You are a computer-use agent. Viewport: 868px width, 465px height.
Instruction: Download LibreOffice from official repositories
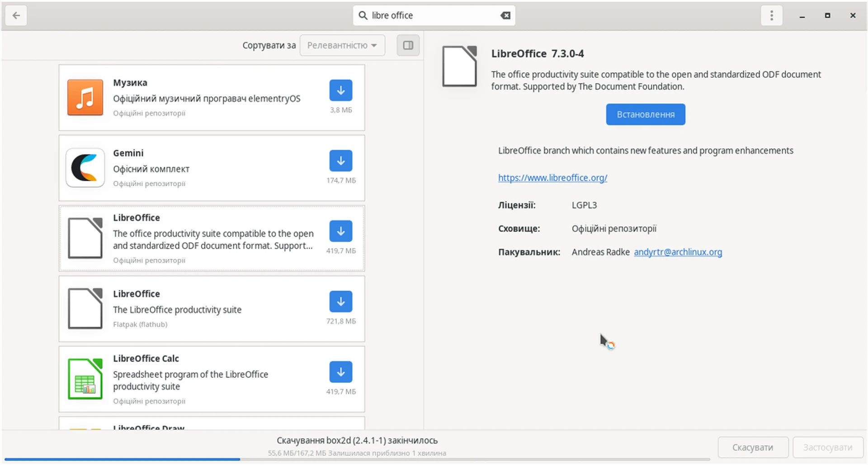tap(340, 231)
